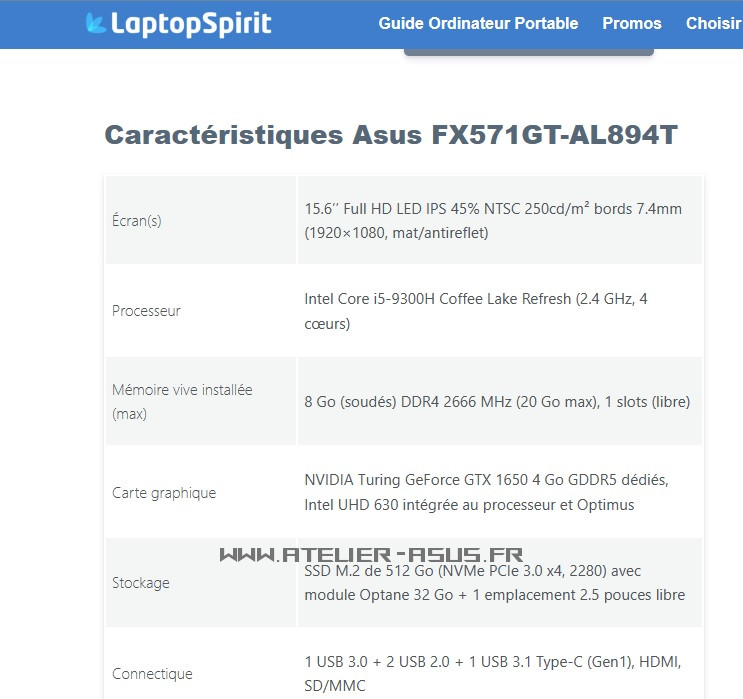Select the Écran(s) row label
The image size is (743, 699).
tap(137, 220)
